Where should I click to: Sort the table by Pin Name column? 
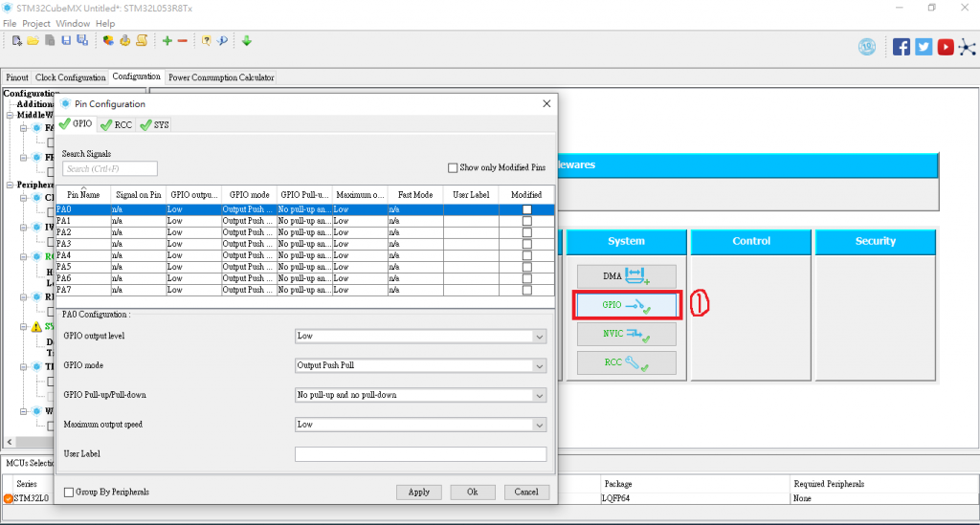coord(83,195)
